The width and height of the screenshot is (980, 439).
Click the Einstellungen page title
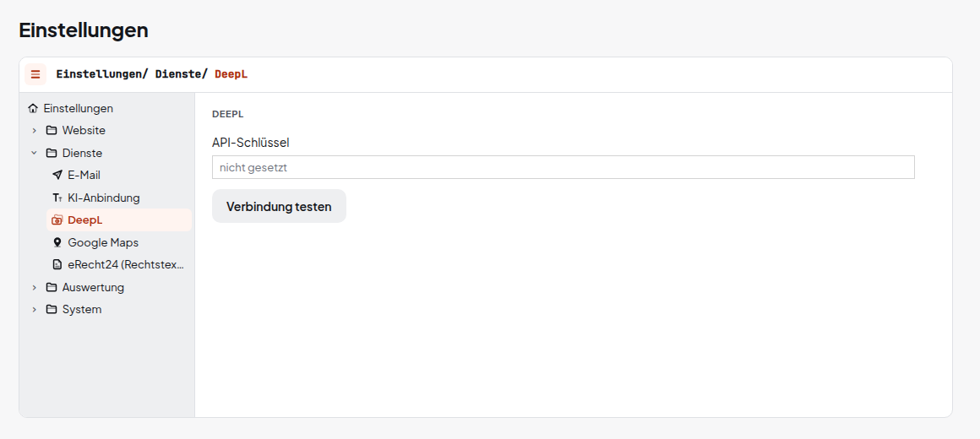pos(84,30)
